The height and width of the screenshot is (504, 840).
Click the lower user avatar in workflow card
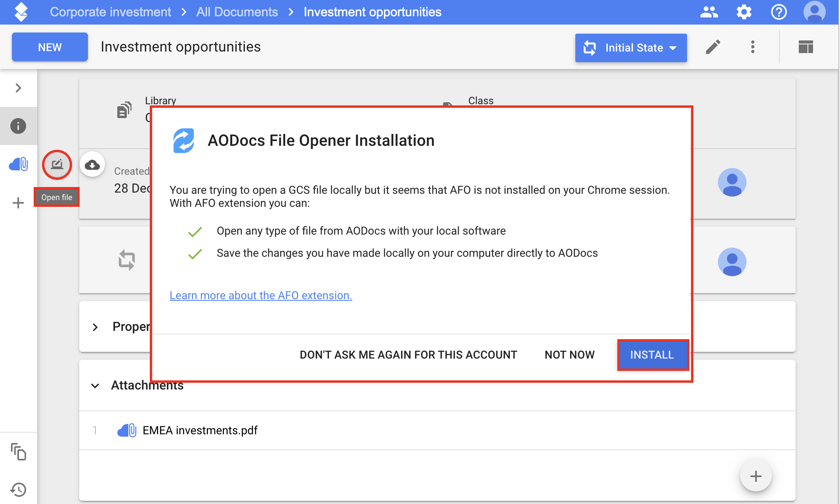[732, 262]
